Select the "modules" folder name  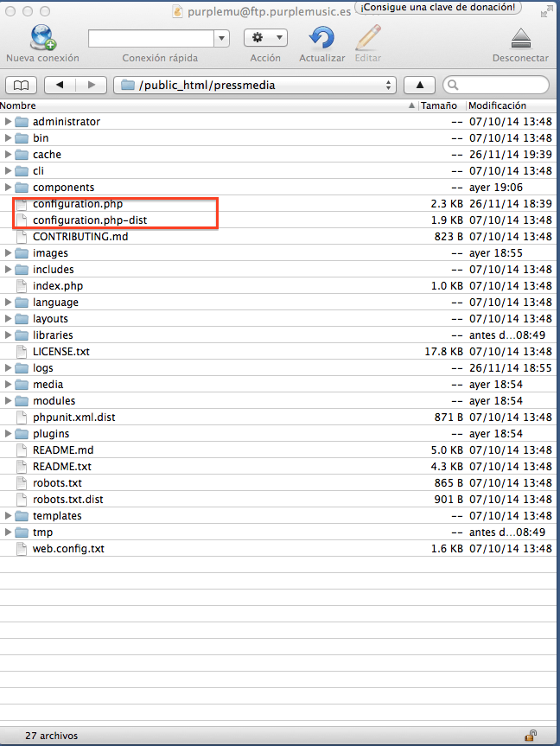(x=54, y=400)
